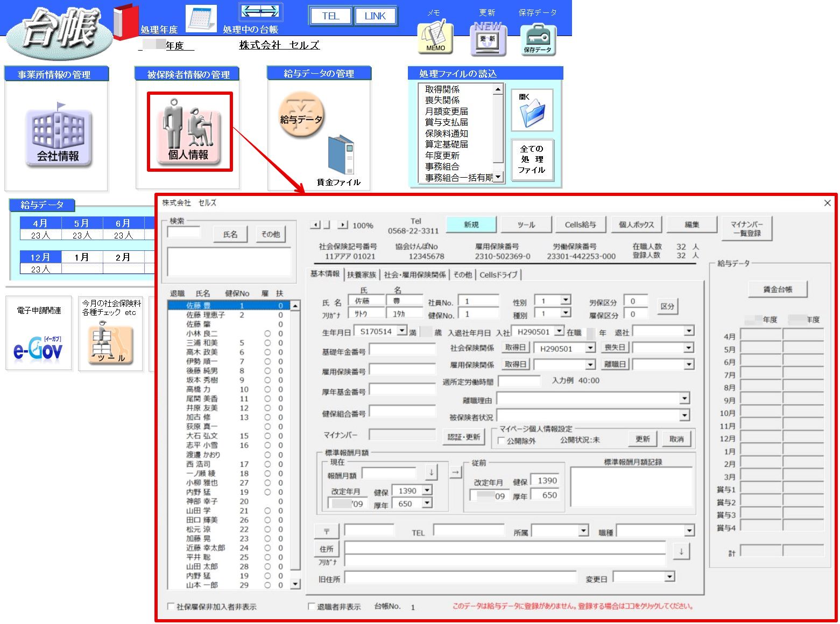This screenshot has width=840, height=624.
Task: Toggle 社保雇保非加入者非表示 checkbox
Action: point(171,606)
